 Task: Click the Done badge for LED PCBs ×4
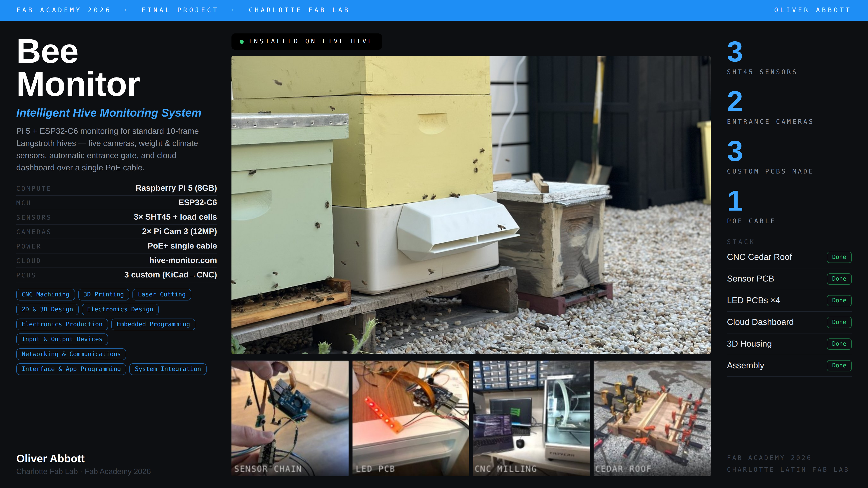pos(839,300)
